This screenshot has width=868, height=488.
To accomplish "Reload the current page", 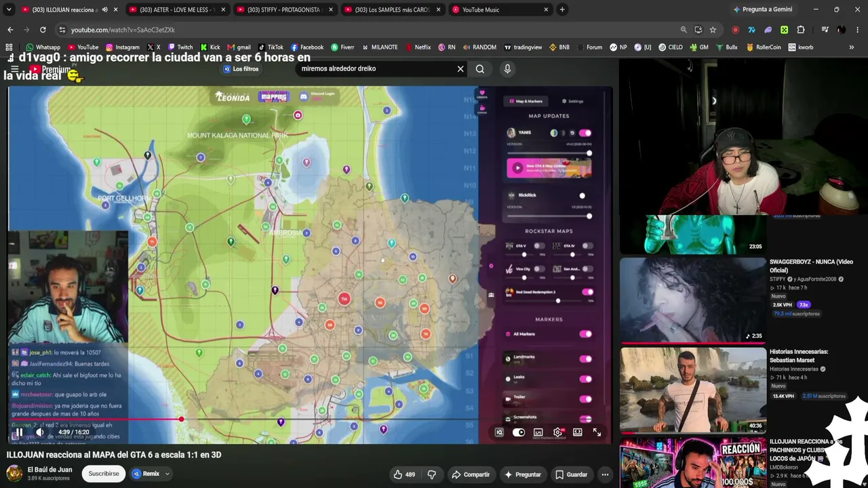I will click(x=43, y=30).
